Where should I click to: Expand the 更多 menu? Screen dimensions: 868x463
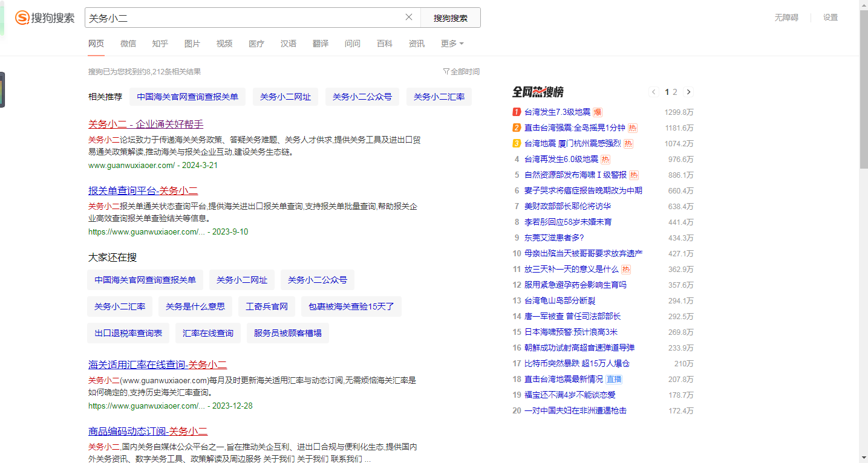452,44
